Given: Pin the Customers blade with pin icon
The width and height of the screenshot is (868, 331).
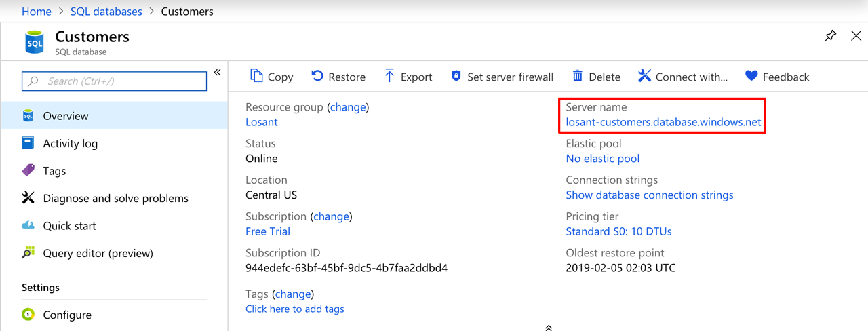Looking at the screenshot, I should (830, 36).
